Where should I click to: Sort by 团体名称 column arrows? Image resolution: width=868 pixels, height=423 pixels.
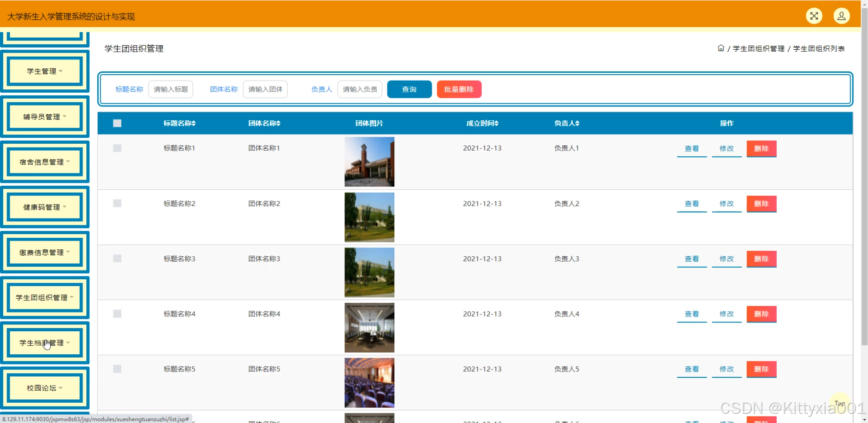(x=279, y=123)
